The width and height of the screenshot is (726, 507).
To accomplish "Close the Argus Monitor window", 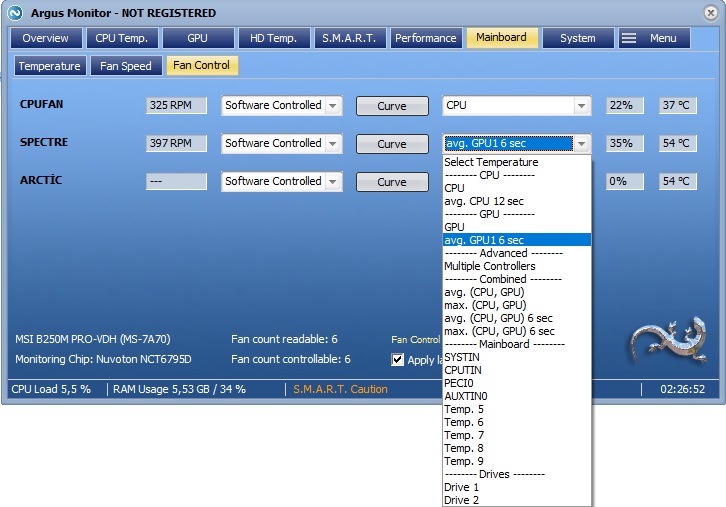I will coord(711,13).
